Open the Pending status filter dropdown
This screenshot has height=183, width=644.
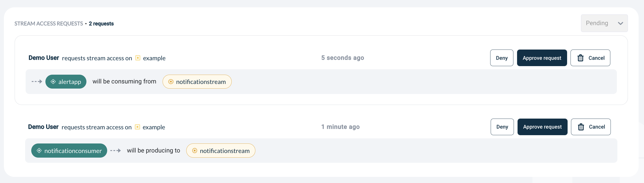tap(604, 23)
